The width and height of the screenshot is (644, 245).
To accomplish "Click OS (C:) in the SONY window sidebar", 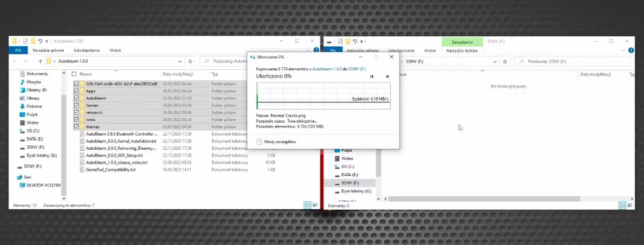I will point(347,166).
